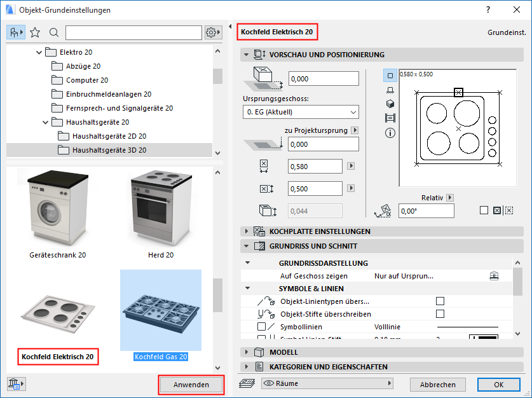Screen dimensions: 532x398
Task: Click the building icon in Auf Geschoss zeigen row
Action: pos(494,276)
